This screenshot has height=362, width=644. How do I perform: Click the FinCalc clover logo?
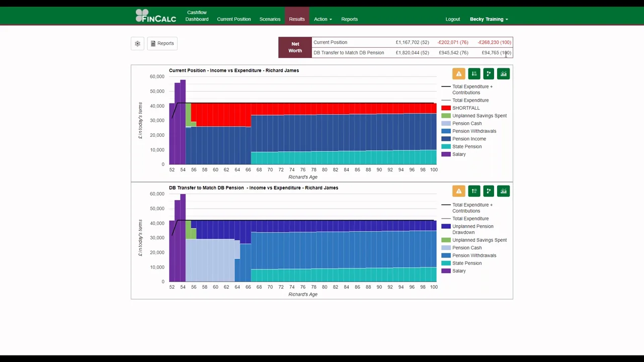point(156,16)
